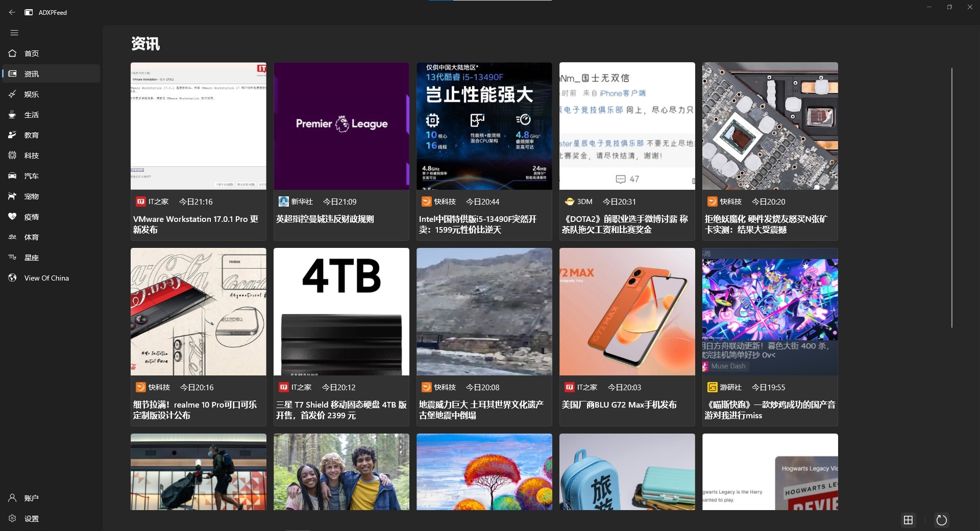Screen dimensions: 980x531
Task: Refresh the feed with the reload icon
Action: click(x=941, y=520)
